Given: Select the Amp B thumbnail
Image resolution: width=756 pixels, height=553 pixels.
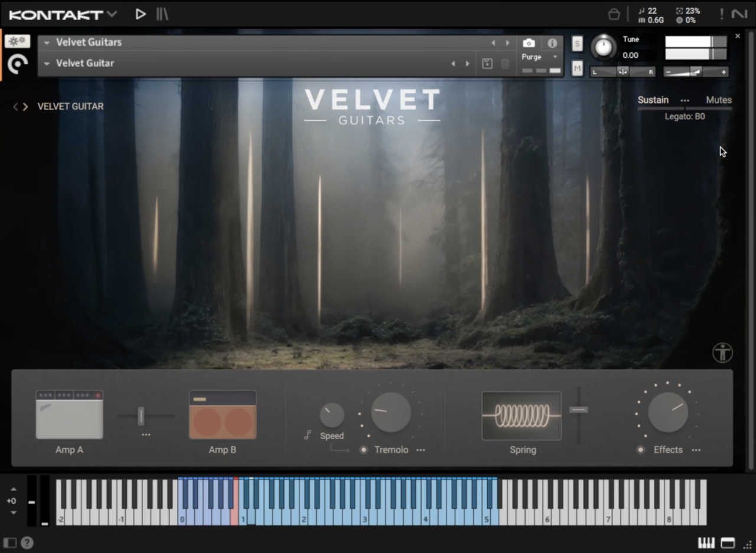Looking at the screenshot, I should [223, 414].
